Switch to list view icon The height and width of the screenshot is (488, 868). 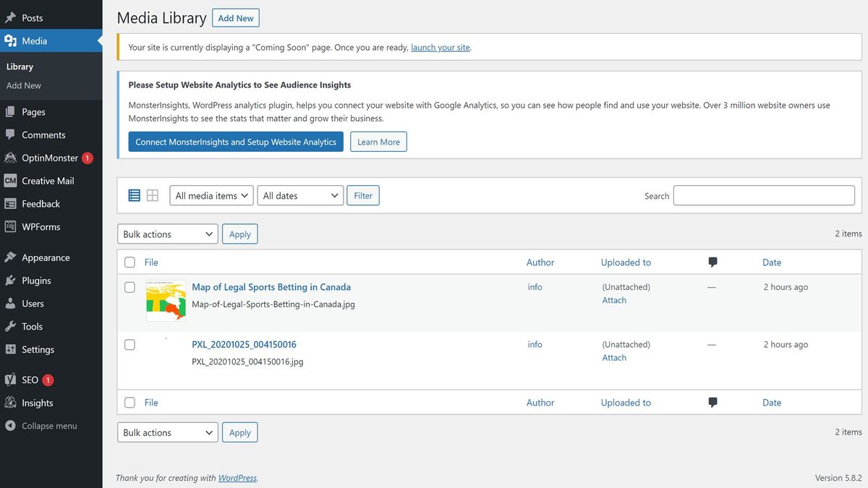coord(134,195)
